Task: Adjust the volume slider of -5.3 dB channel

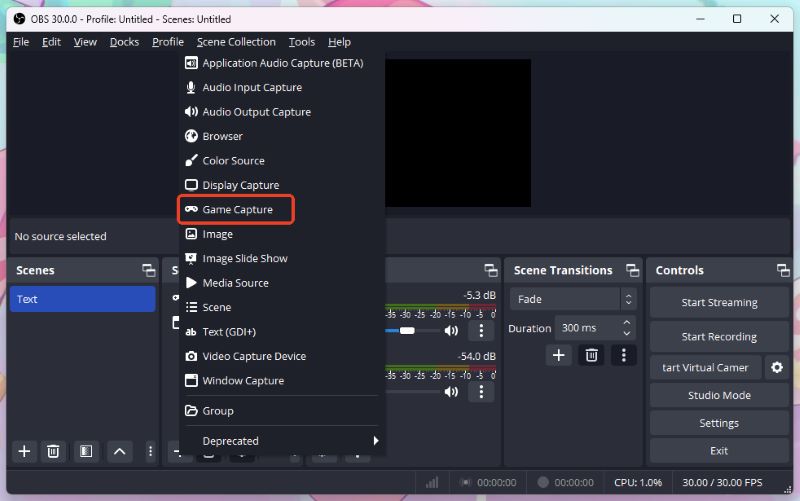Action: [407, 331]
